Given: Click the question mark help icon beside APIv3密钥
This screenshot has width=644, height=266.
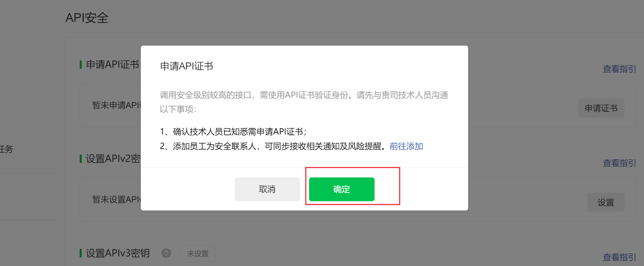Looking at the screenshot, I should [x=166, y=253].
